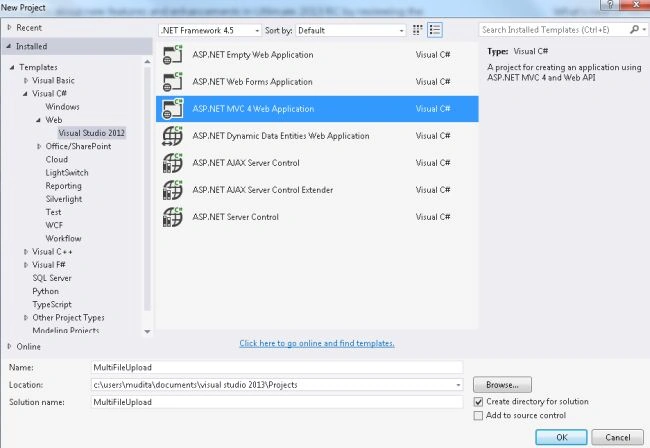Collapse the Installed section
650x448 pixels.
(x=9, y=46)
